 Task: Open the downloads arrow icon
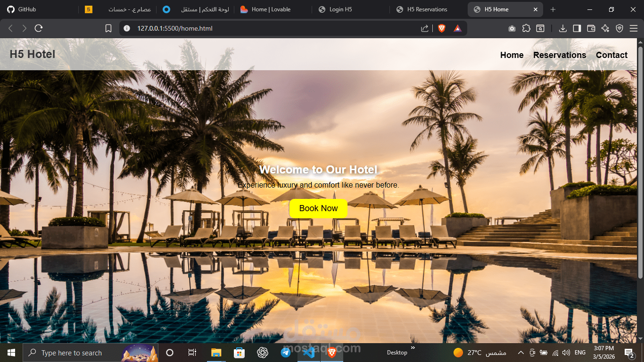[x=562, y=28]
